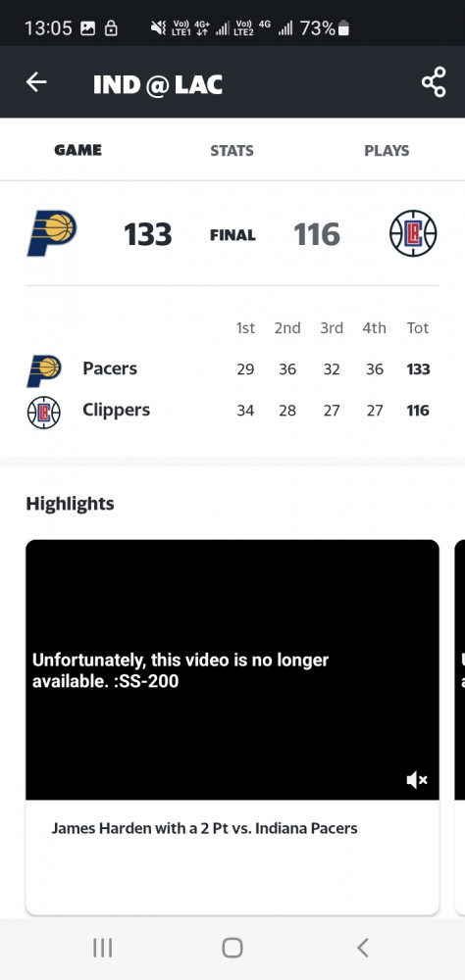
Task: Select the small Pacers logo in score table
Action: point(44,370)
